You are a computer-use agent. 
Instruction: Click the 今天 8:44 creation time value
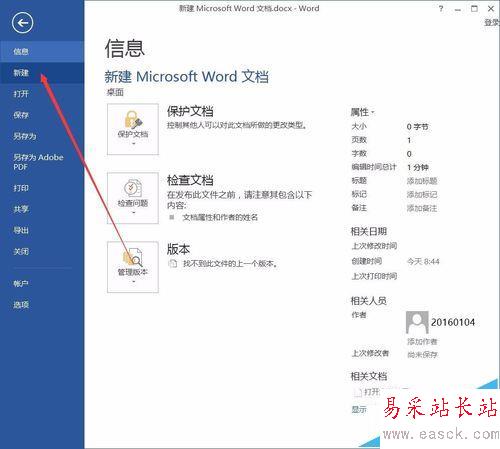[x=423, y=261]
